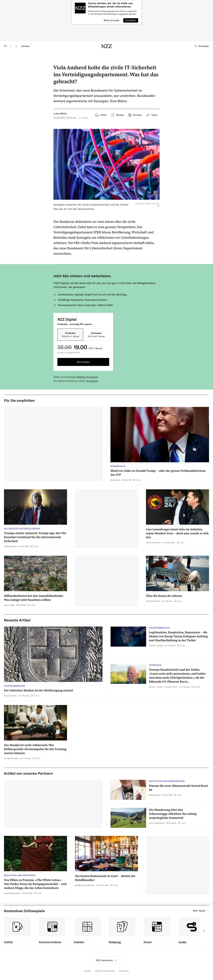This screenshot has height=980, width=213.
Task: Open the Kreuzworträtsel game icon
Action: [x=52, y=927]
